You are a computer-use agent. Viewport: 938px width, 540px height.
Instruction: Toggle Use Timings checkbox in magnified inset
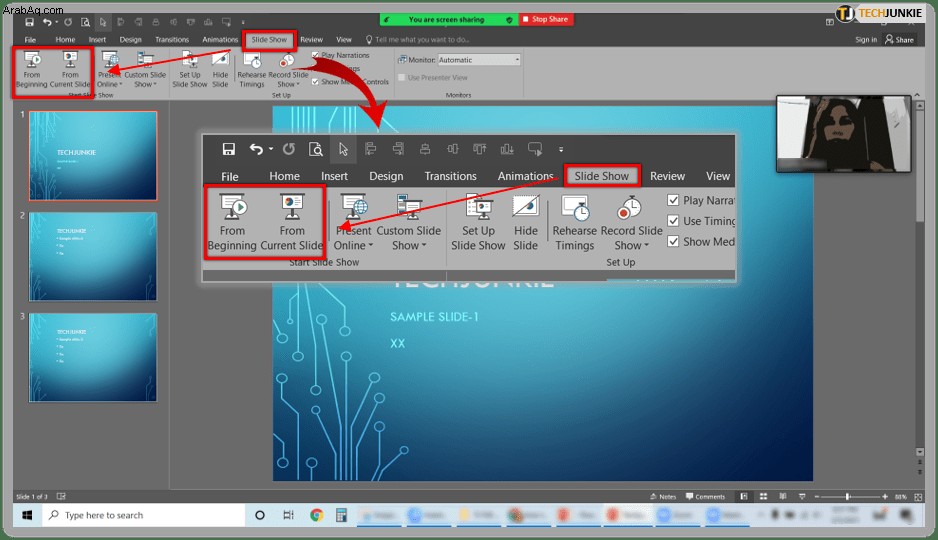click(673, 221)
